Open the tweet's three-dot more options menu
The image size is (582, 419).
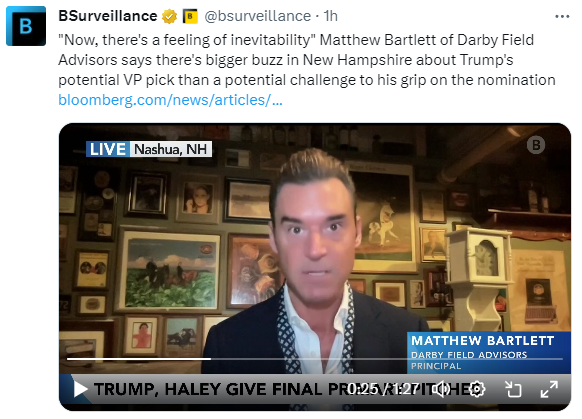pos(562,16)
